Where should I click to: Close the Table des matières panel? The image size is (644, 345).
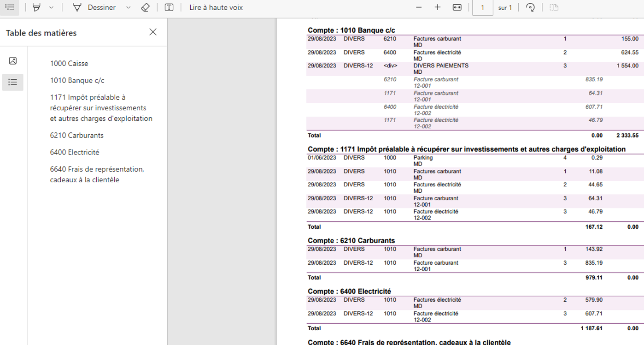pyautogui.click(x=153, y=32)
